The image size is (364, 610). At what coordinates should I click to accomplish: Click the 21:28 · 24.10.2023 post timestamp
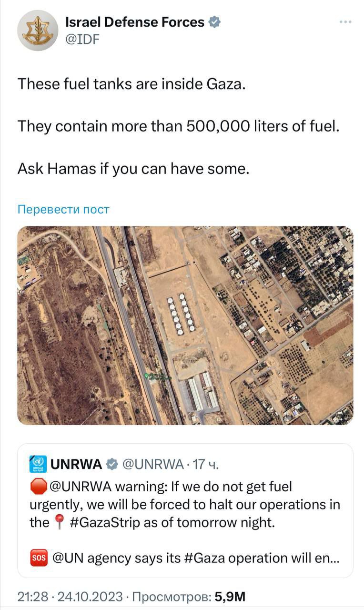[70, 596]
